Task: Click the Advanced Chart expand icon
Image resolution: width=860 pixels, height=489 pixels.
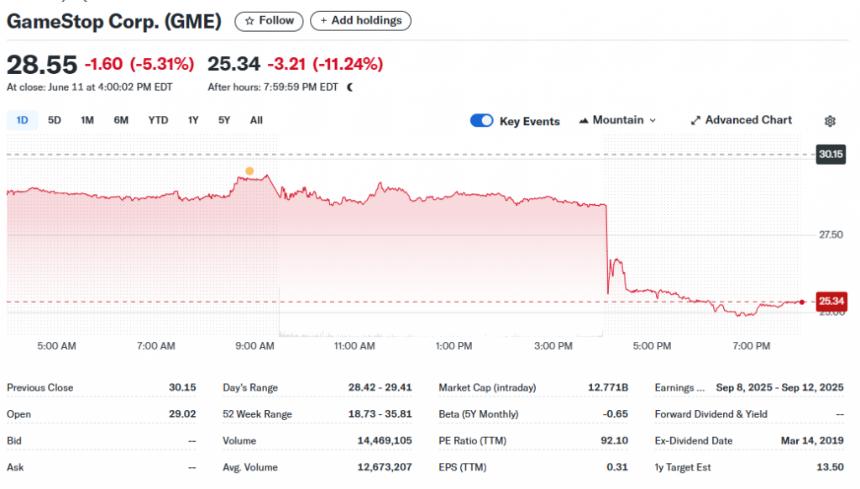Action: 695,121
